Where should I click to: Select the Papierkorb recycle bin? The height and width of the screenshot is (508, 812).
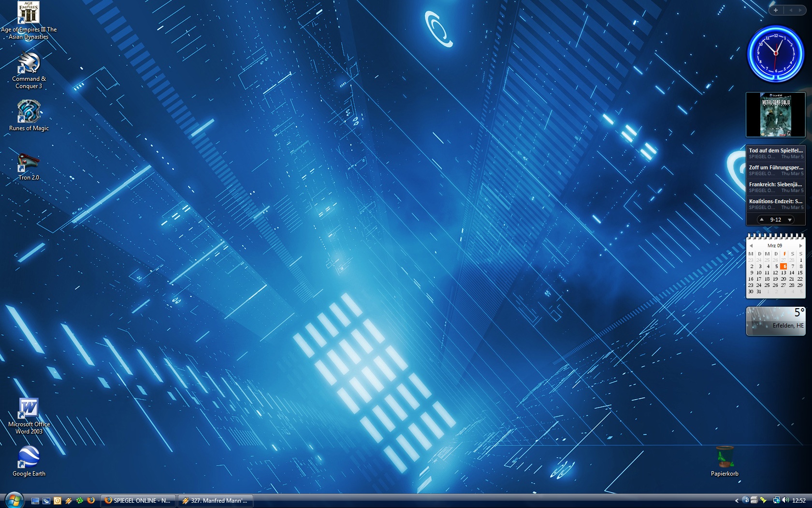[725, 457]
